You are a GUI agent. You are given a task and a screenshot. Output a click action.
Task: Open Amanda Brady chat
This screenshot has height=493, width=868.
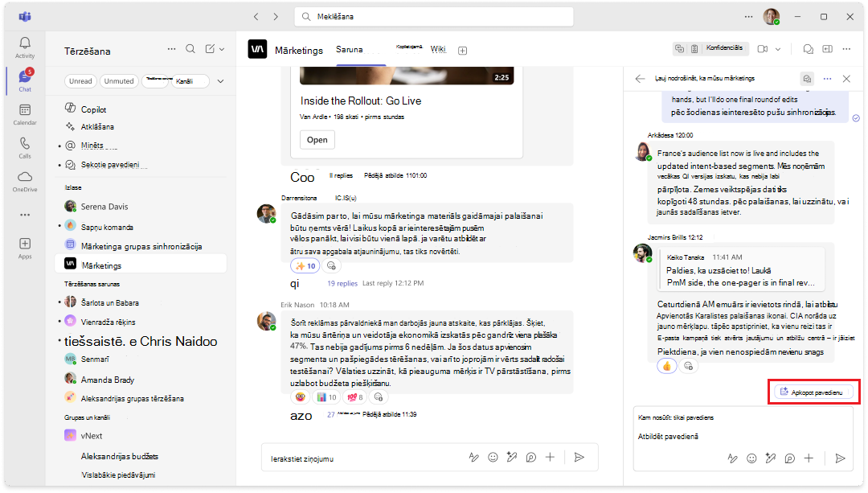141,380
